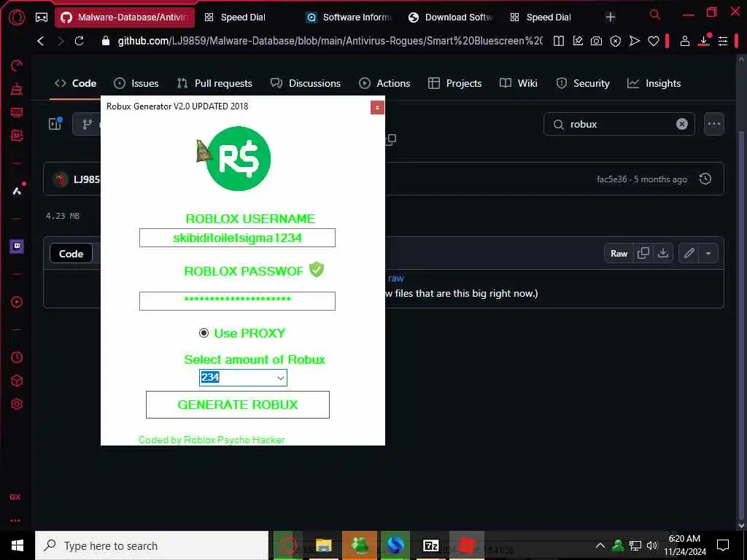Close the Robux Generator dialog

(377, 107)
